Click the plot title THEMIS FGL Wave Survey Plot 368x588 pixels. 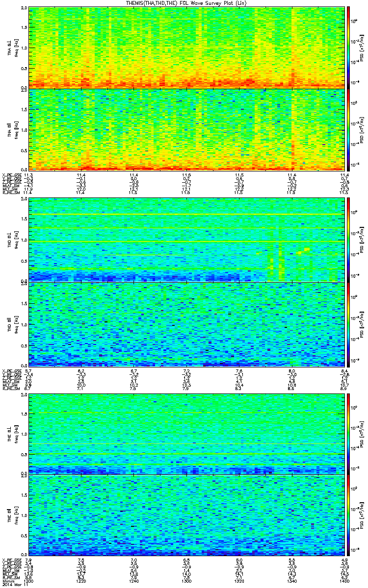click(187, 3)
